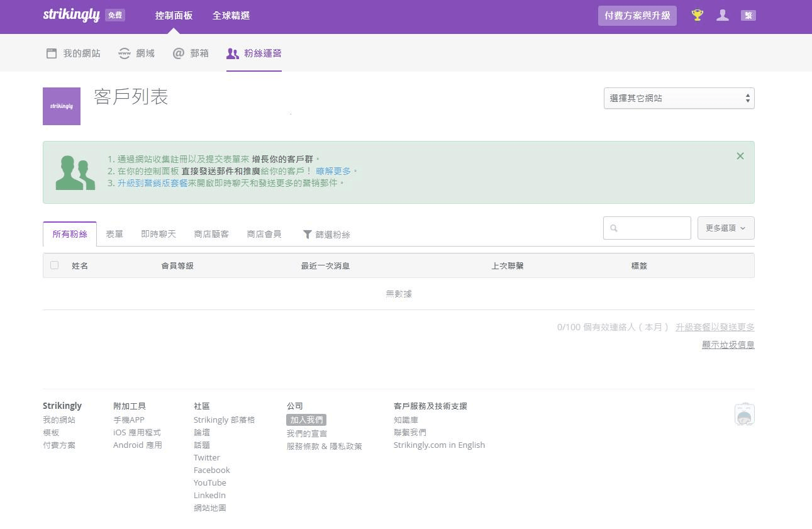Click the Strikingly logo

tap(71, 14)
